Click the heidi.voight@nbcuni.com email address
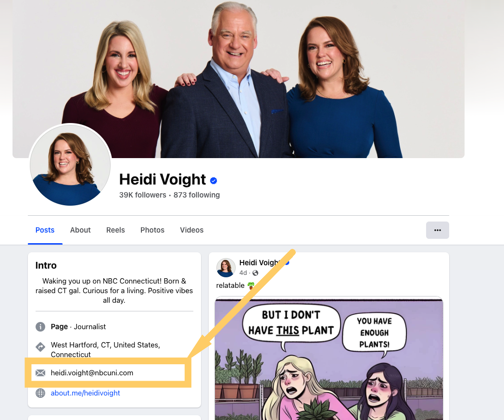 point(92,373)
